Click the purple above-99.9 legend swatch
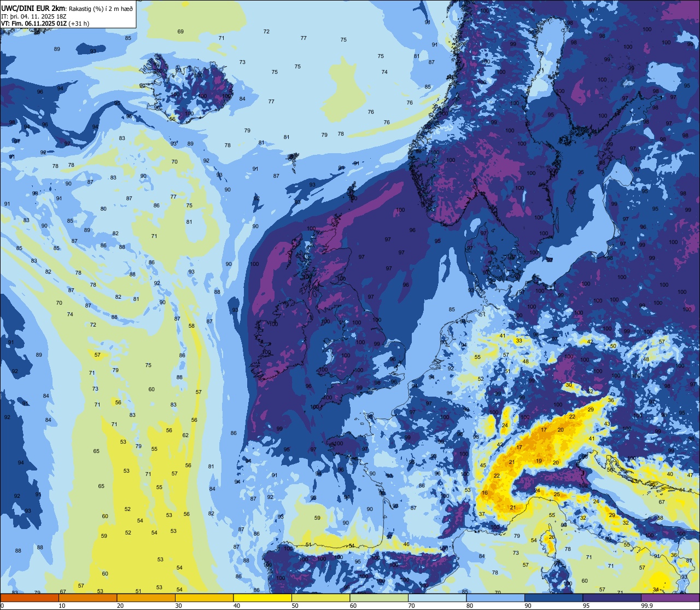This screenshot has height=610, width=700. 670,598
